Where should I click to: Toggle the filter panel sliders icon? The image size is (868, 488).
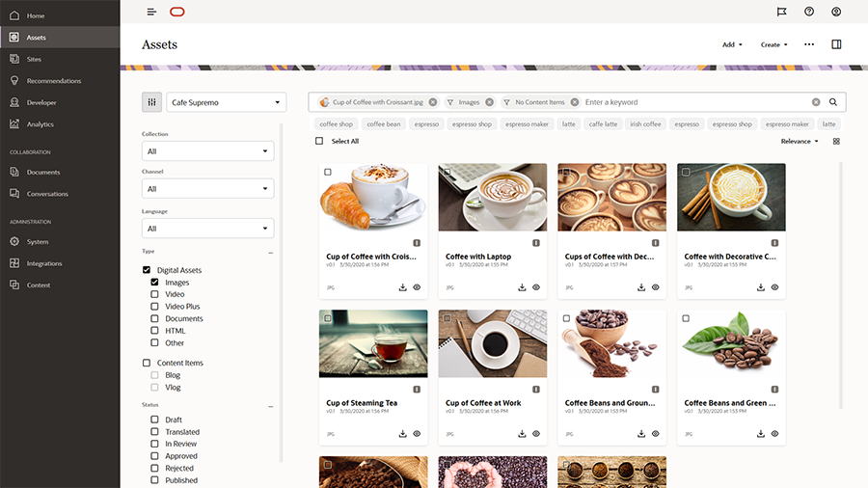tap(151, 102)
